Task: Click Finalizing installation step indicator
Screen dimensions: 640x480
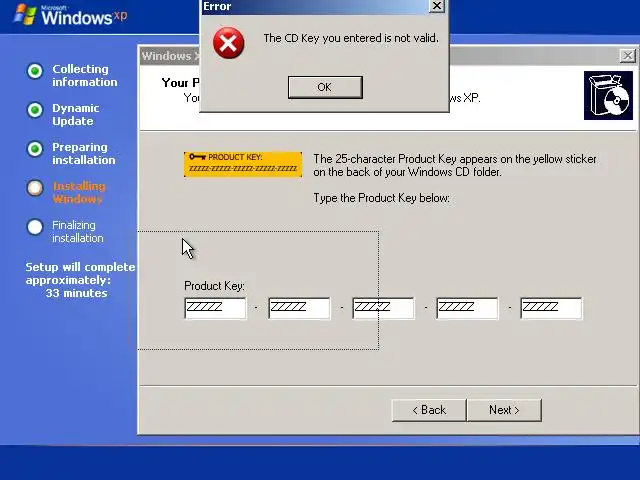Action: (35, 227)
